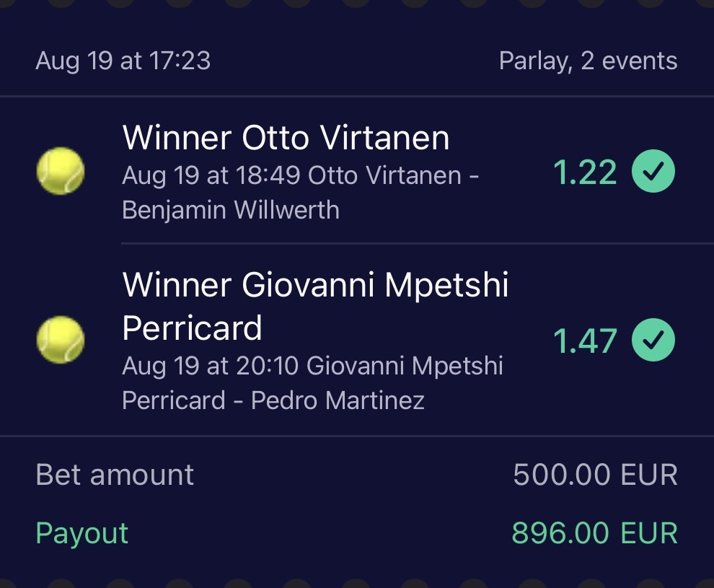Image resolution: width=714 pixels, height=588 pixels.
Task: Select the 500.00 EUR bet amount
Action: 595,475
